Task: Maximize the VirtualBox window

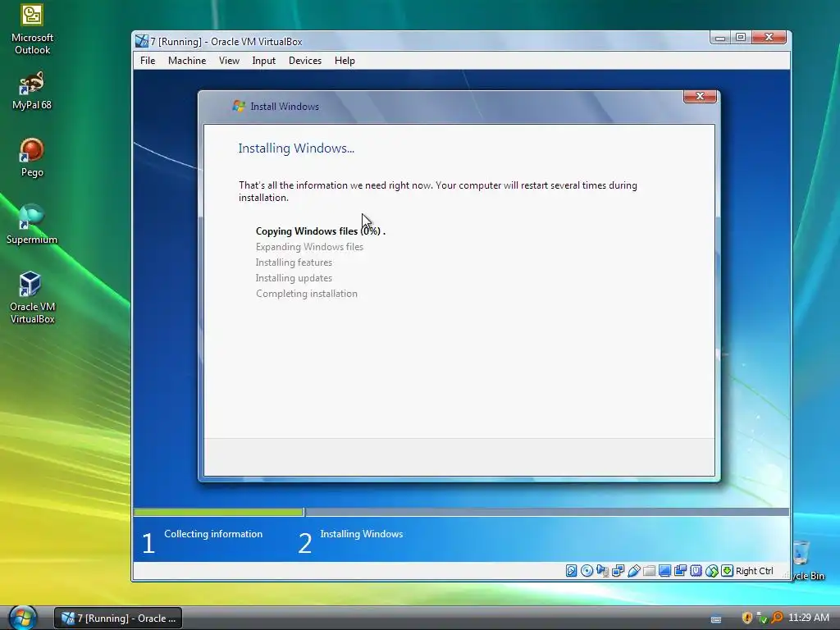Action: click(741, 38)
